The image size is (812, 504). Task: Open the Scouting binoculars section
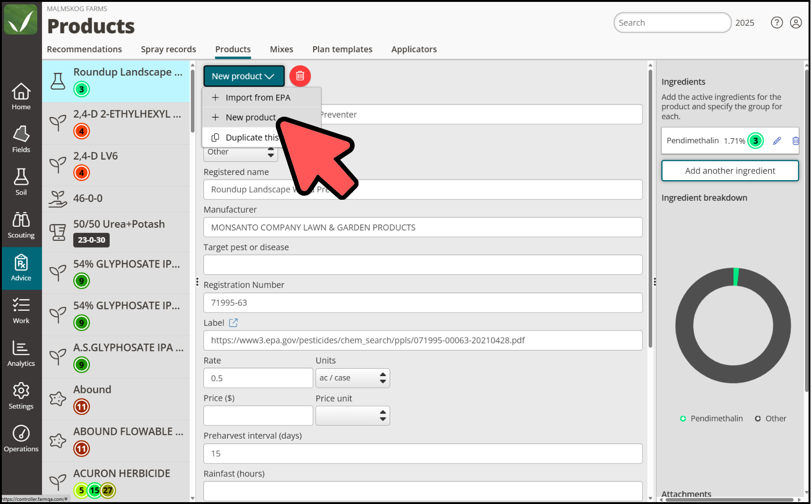[21, 225]
